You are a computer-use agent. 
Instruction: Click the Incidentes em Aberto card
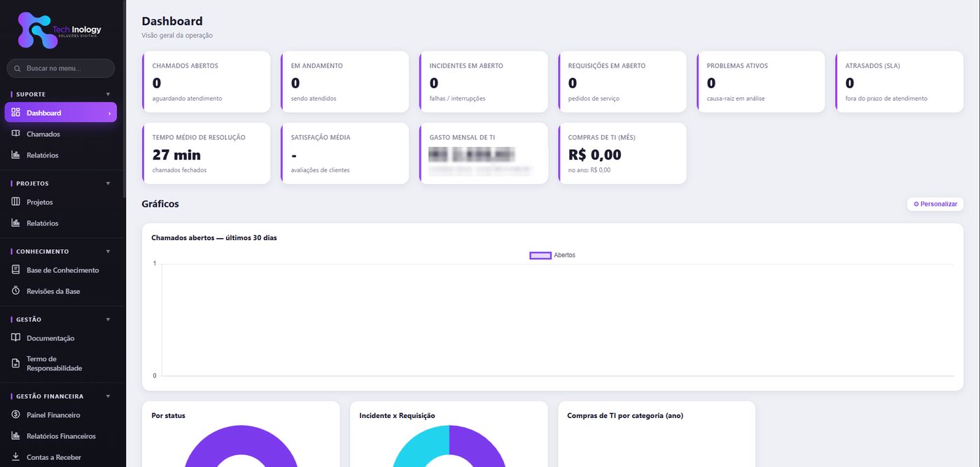tap(483, 82)
